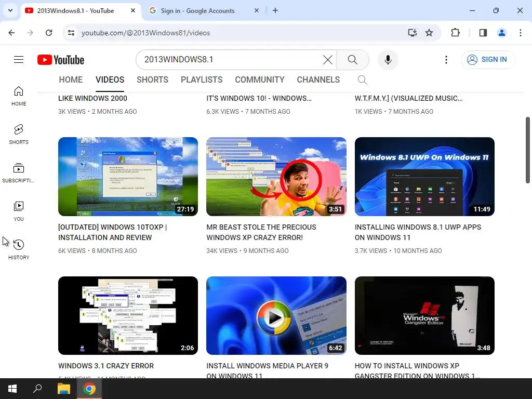The height and width of the screenshot is (399, 532).
Task: Open the channel COMMUNITY tab
Action: [x=260, y=79]
